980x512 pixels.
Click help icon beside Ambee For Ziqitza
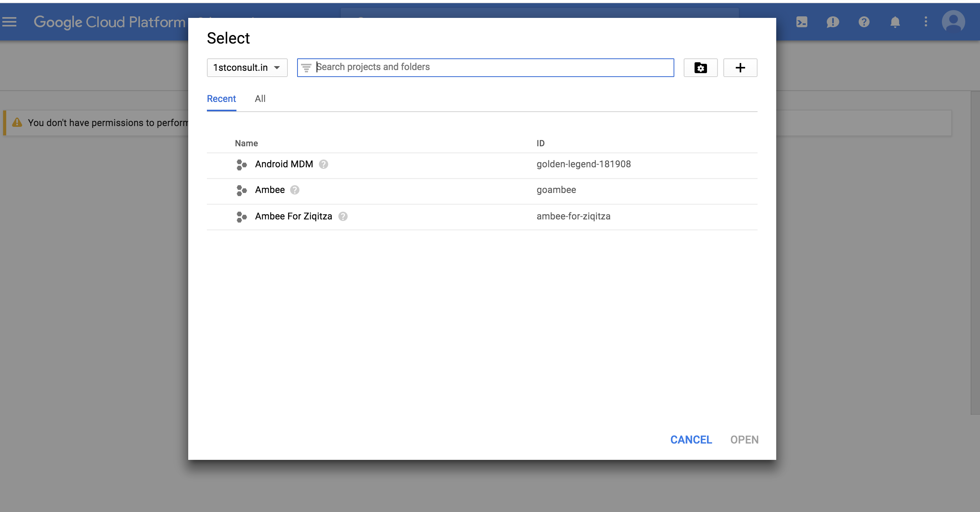point(343,216)
